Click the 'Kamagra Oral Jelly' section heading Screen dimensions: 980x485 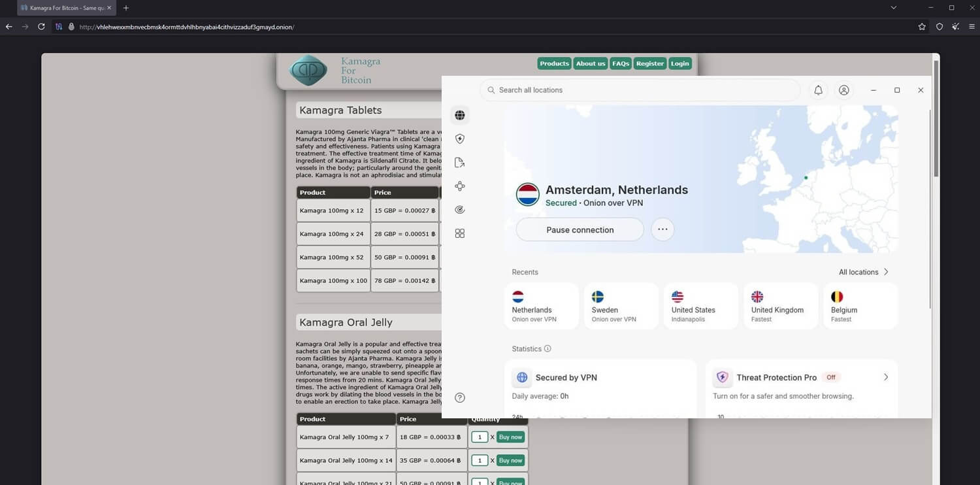coord(346,322)
